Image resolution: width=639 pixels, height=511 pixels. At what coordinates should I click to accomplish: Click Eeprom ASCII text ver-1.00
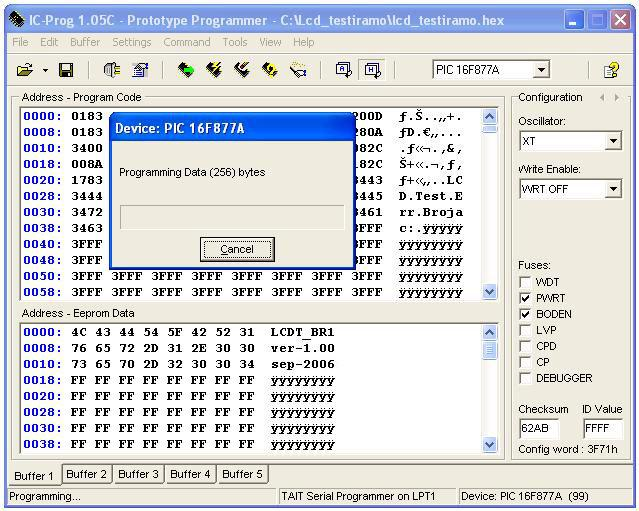click(x=302, y=348)
